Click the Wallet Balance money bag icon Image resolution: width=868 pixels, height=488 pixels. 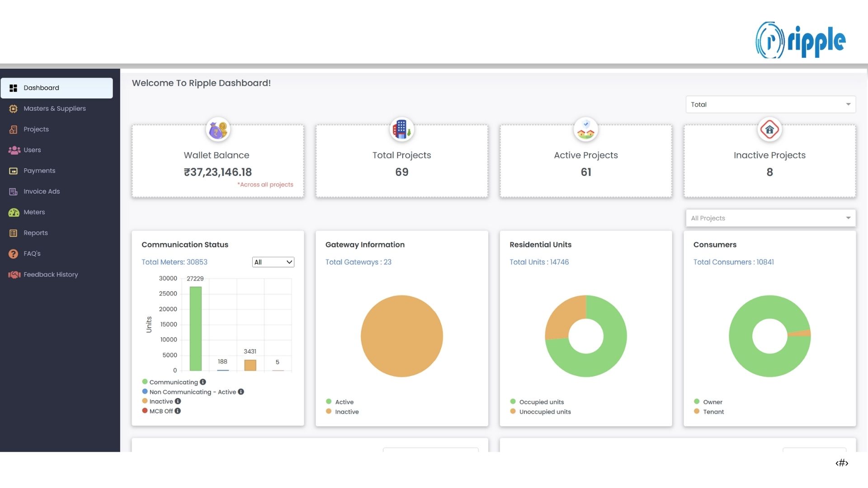click(218, 130)
